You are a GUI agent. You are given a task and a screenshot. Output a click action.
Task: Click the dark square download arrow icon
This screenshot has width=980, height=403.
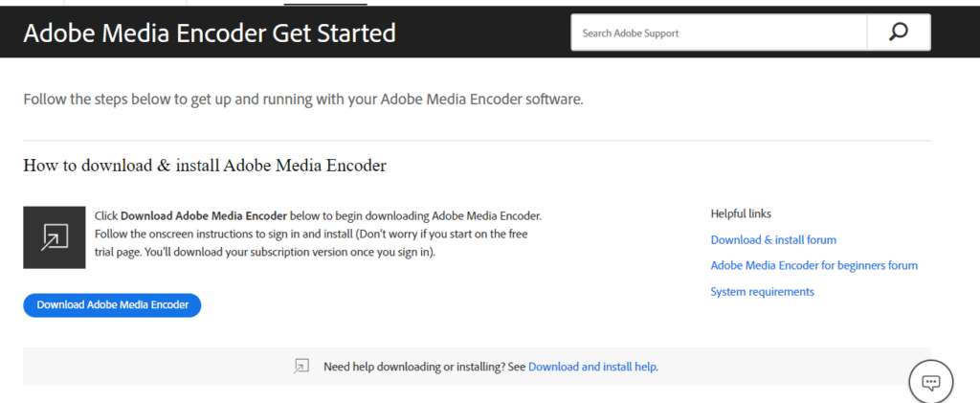pos(54,236)
